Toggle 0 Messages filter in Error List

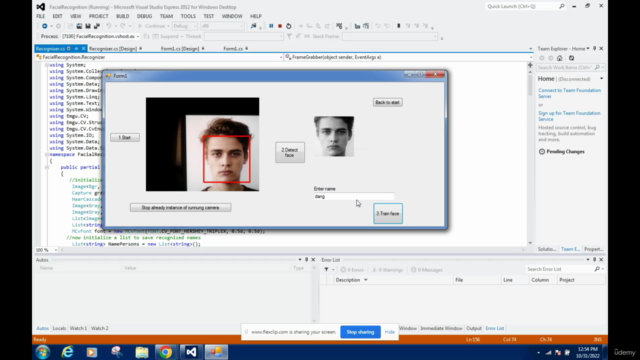tap(427, 270)
